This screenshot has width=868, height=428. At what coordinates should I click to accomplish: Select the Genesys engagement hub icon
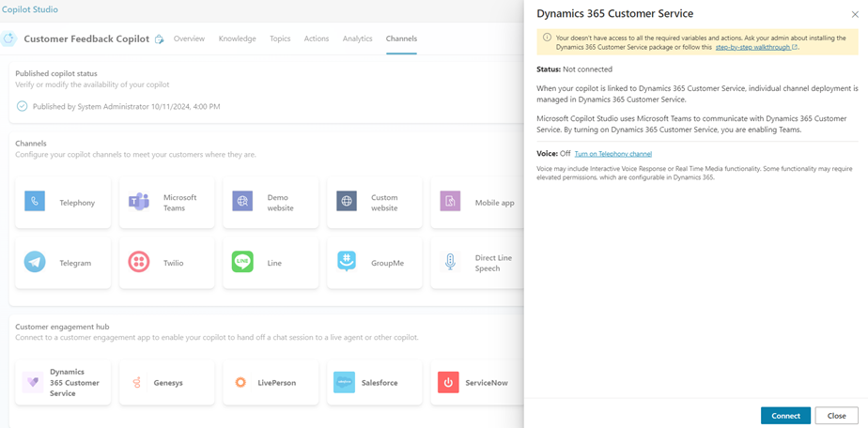pyautogui.click(x=138, y=382)
